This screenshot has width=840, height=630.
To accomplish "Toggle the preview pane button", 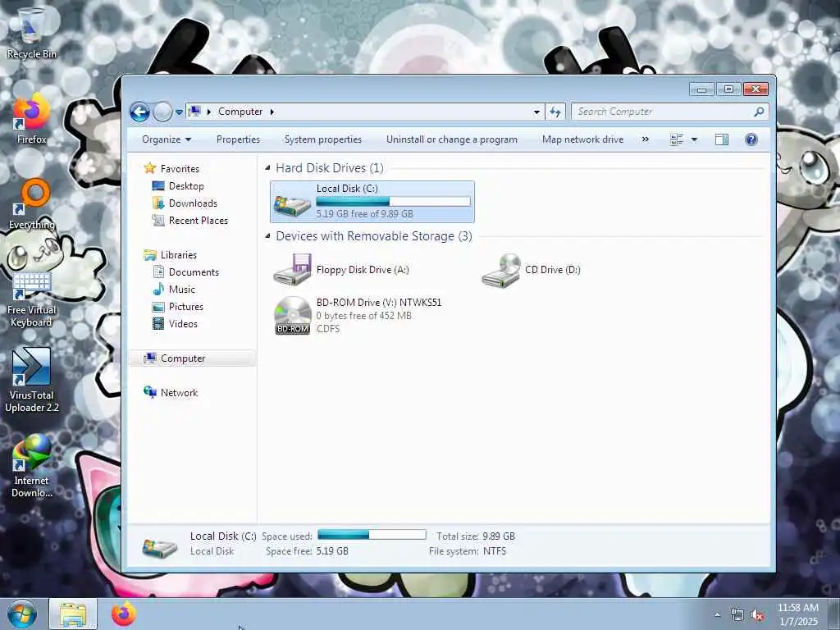I will point(722,139).
